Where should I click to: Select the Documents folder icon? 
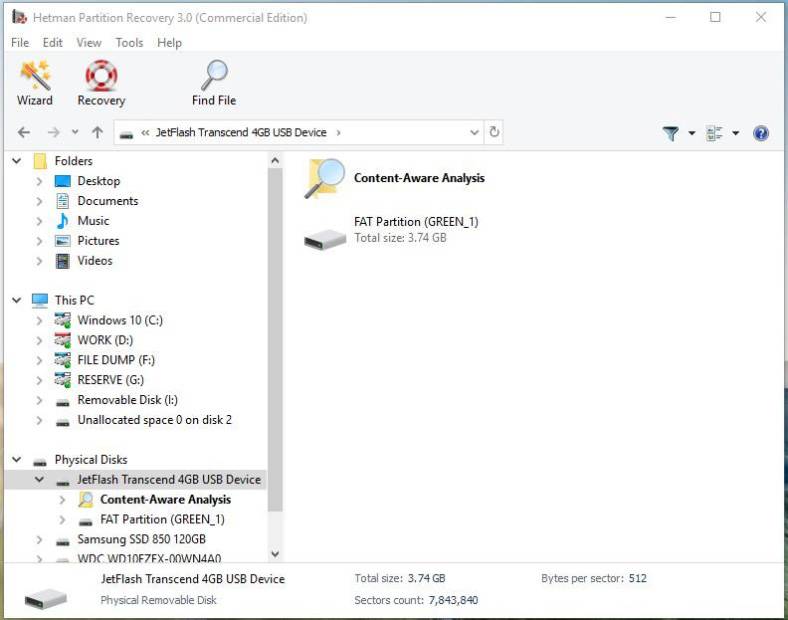point(63,201)
